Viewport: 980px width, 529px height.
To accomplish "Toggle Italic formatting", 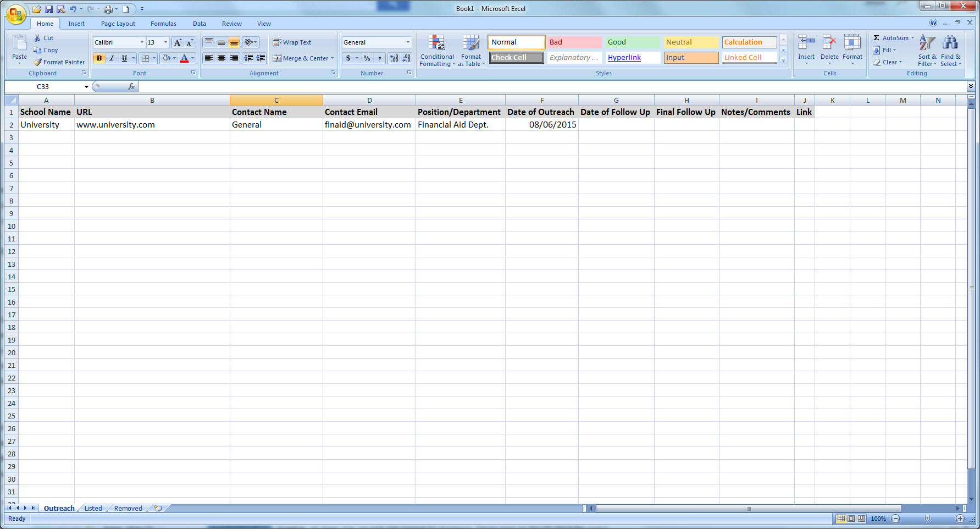I will (112, 58).
